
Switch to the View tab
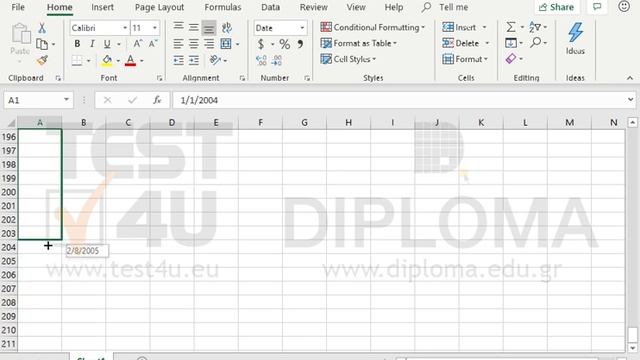pos(356,7)
